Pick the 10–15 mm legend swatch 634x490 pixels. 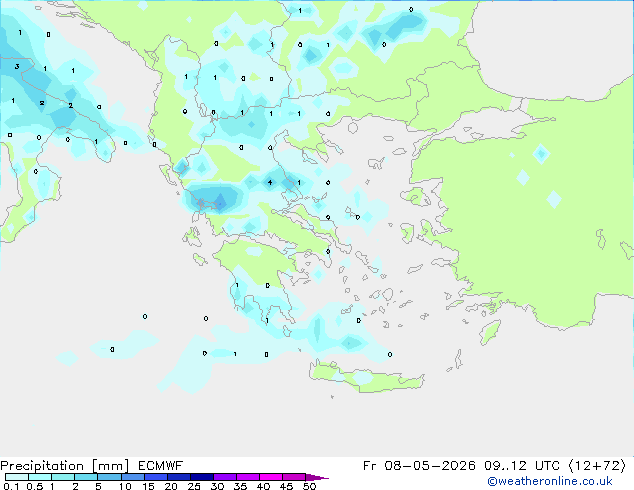pos(133,477)
